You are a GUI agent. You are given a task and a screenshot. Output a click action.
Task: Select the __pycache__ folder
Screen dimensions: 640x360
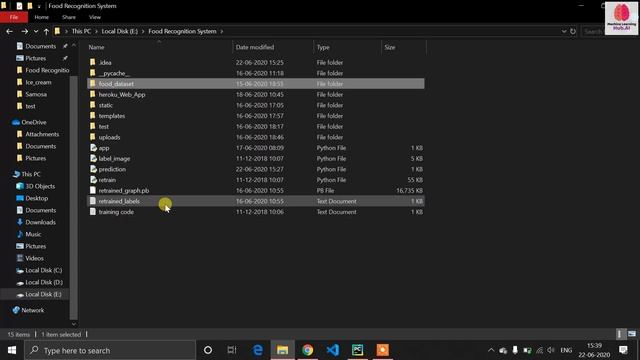tap(256, 73)
